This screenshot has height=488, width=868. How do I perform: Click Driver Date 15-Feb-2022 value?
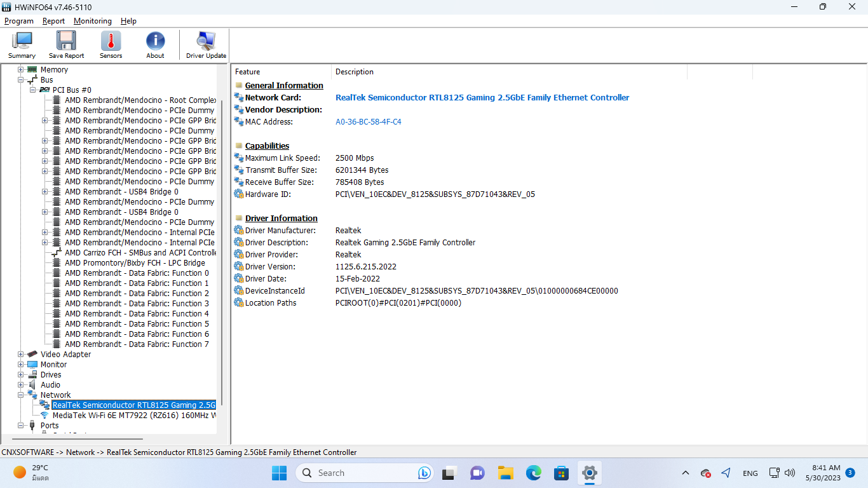pyautogui.click(x=358, y=279)
